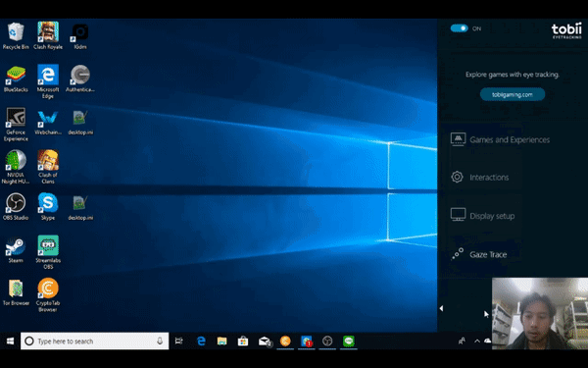Viewport: 588px width, 368px height.
Task: Click the microphone icon in search box
Action: (160, 341)
